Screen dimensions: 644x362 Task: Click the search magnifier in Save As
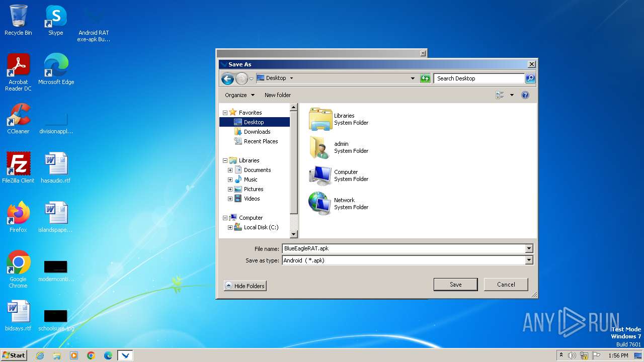tap(530, 78)
